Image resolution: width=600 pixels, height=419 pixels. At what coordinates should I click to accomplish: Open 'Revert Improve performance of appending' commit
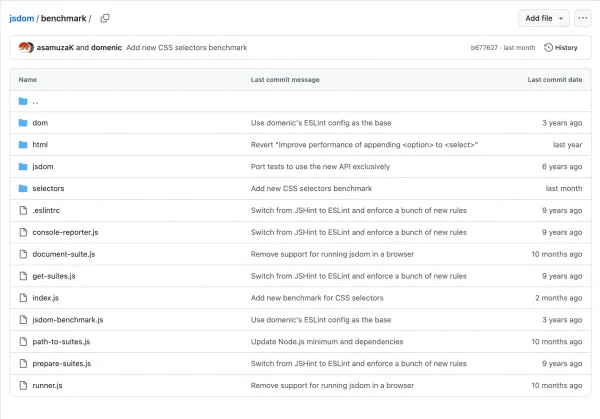[x=364, y=145]
